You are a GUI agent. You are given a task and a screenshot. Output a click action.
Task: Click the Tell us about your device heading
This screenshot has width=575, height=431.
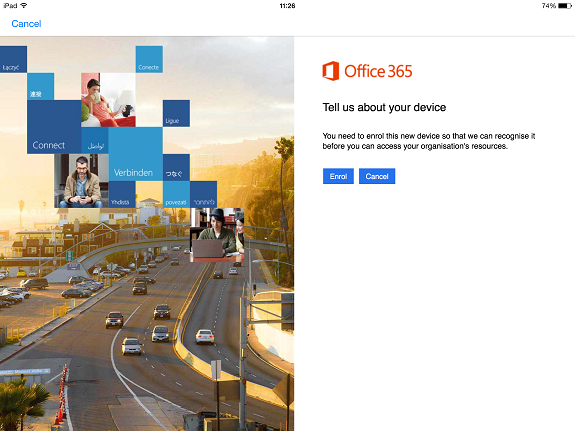(x=384, y=107)
